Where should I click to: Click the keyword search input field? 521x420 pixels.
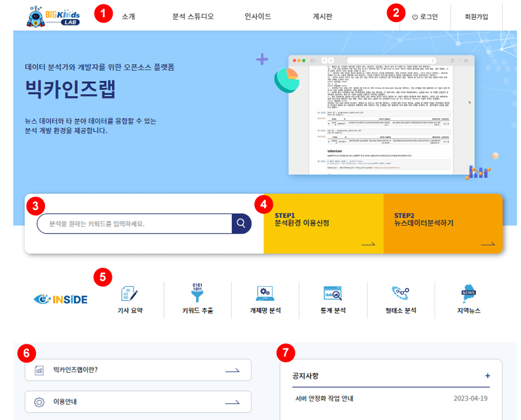point(134,224)
